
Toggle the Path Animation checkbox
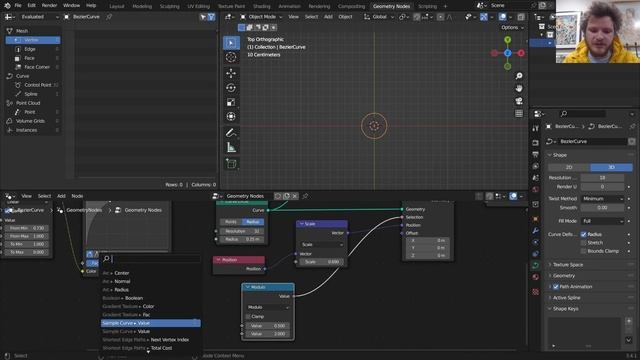point(556,287)
